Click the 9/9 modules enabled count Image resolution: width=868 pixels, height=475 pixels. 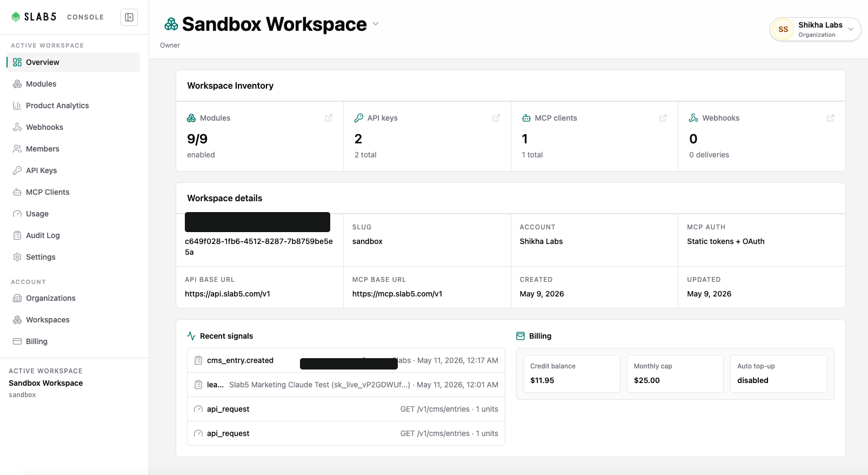(x=197, y=139)
